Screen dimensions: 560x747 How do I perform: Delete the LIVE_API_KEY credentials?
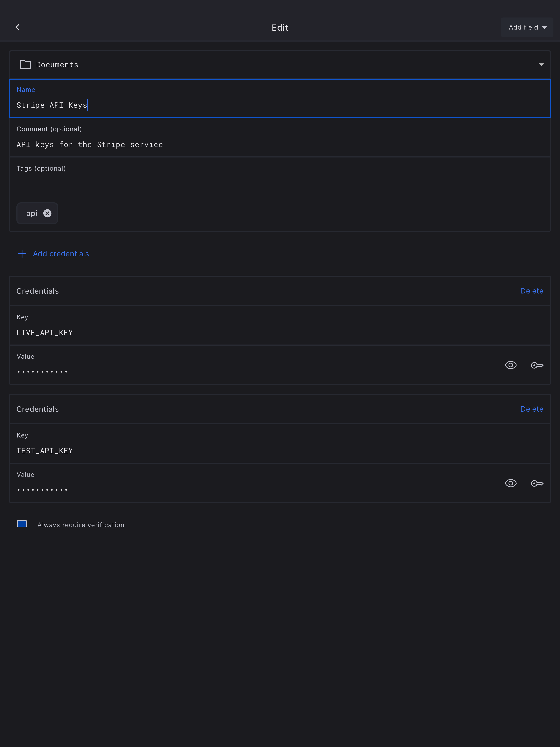click(x=532, y=291)
